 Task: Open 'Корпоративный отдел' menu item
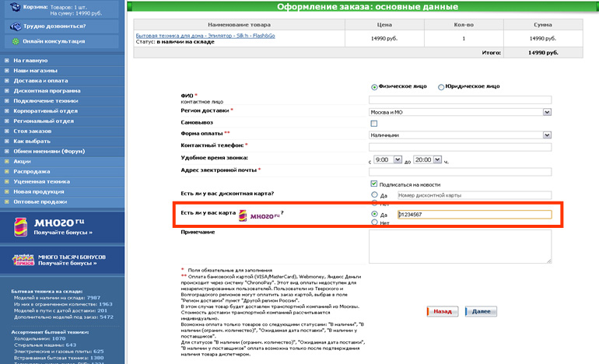[45, 110]
